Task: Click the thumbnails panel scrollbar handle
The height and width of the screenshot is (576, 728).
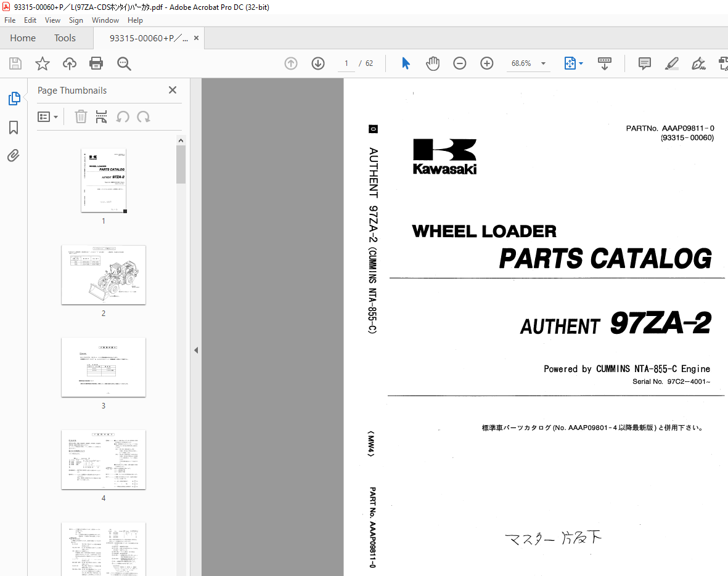Action: click(181, 164)
